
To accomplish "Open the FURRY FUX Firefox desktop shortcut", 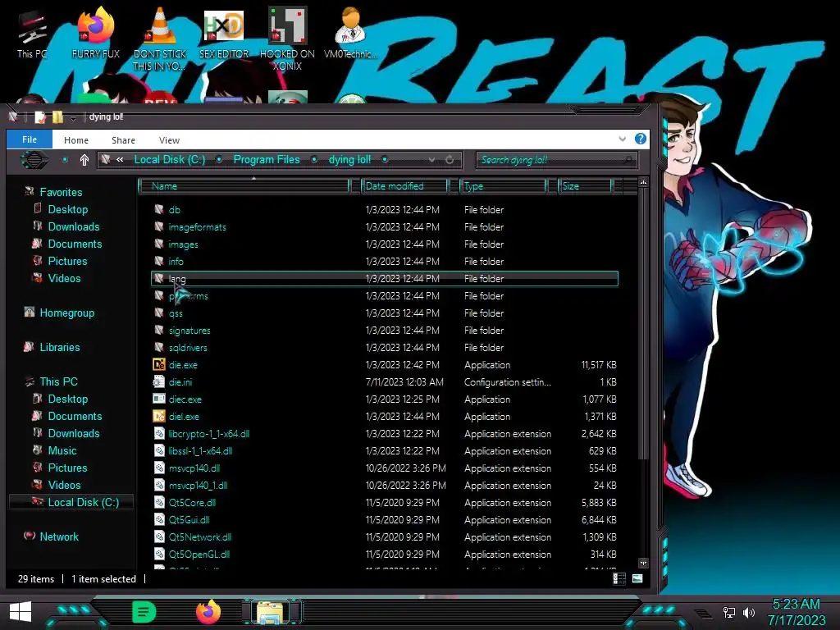I will click(96, 32).
